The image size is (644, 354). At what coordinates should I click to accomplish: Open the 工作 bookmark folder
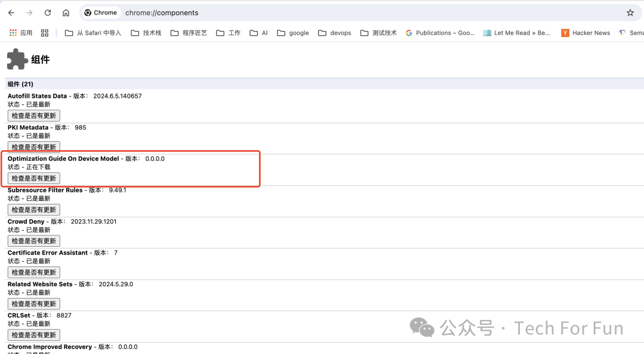[x=228, y=33]
